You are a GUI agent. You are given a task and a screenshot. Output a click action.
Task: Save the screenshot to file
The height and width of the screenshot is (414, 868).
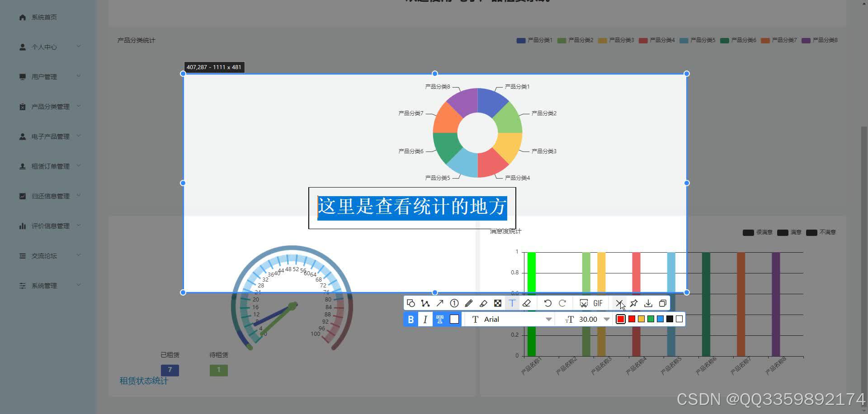click(648, 303)
